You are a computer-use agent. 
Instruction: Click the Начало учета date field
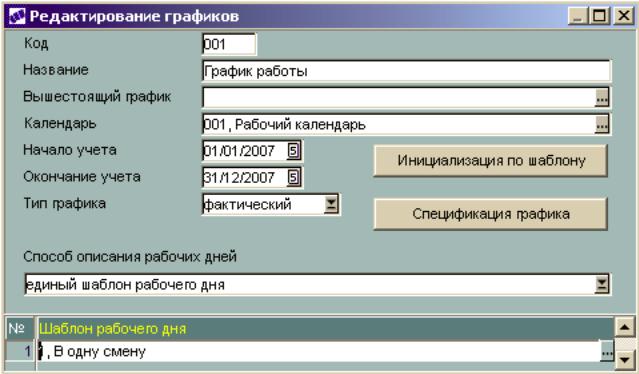tap(245, 151)
